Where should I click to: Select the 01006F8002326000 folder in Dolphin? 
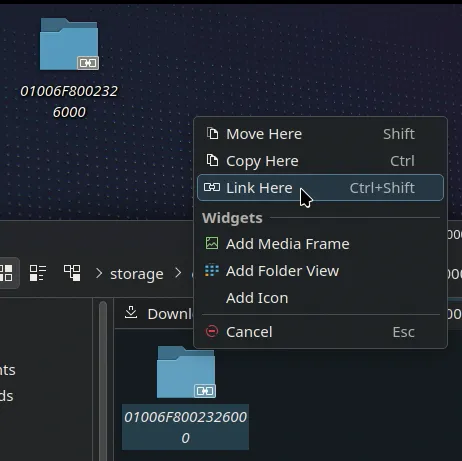tap(186, 372)
